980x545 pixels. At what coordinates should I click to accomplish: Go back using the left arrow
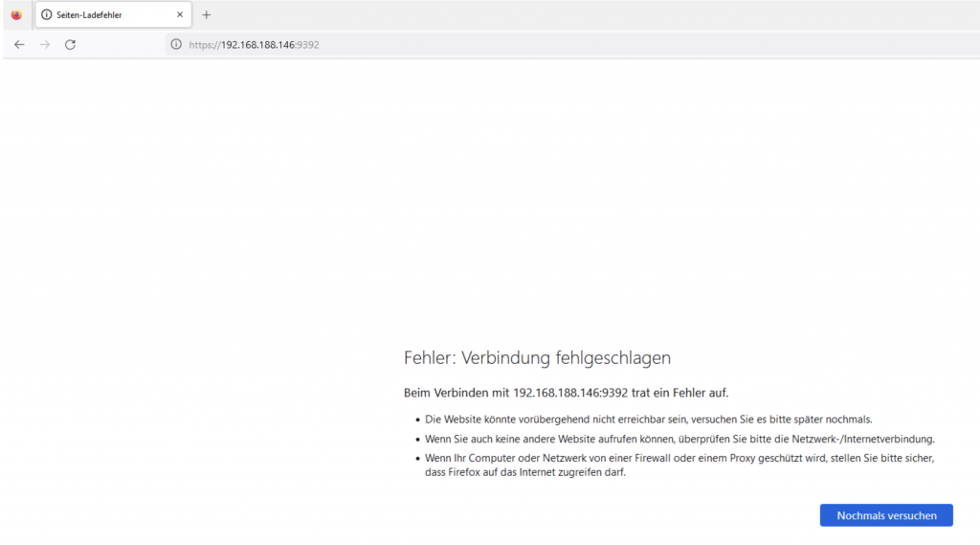click(19, 45)
